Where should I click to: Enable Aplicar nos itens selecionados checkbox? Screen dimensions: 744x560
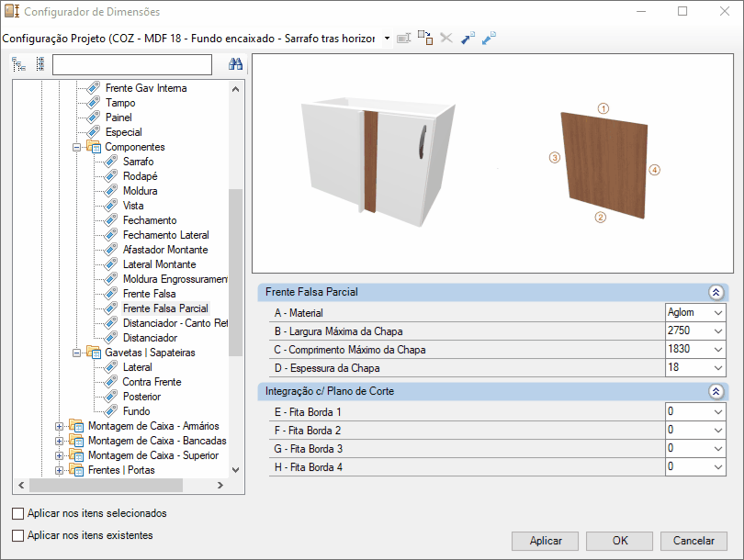coord(18,513)
